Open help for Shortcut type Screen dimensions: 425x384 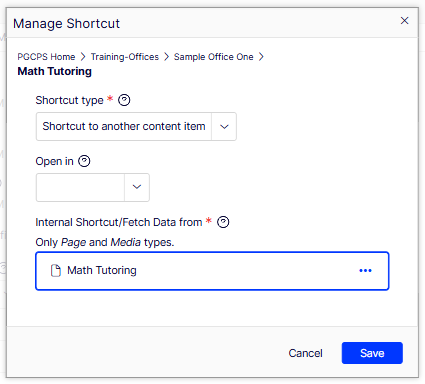click(124, 100)
